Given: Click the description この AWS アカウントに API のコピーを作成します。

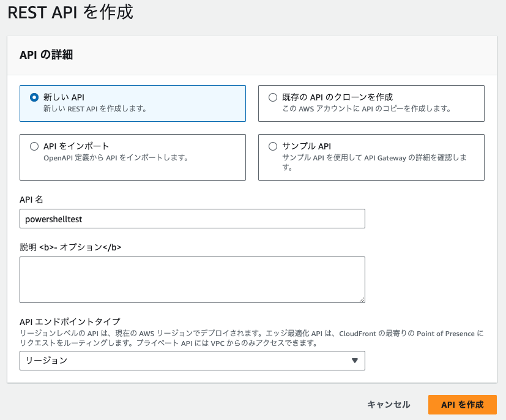Looking at the screenshot, I should pyautogui.click(x=366, y=109).
